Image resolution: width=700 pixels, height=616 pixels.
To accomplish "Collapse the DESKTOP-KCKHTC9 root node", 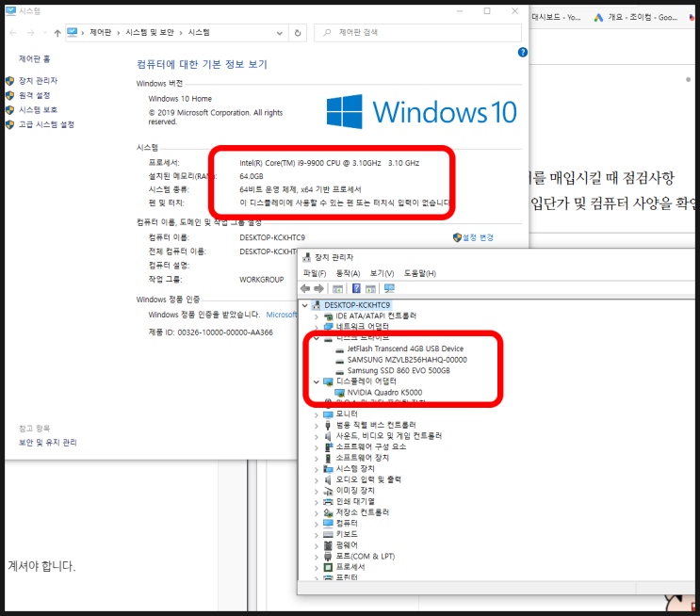I will point(305,305).
